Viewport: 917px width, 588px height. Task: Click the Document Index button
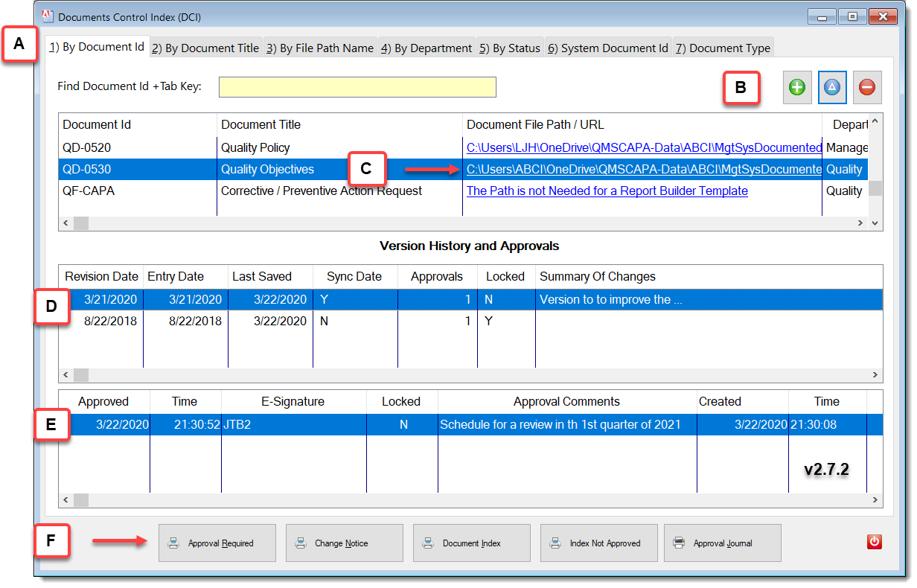click(472, 543)
